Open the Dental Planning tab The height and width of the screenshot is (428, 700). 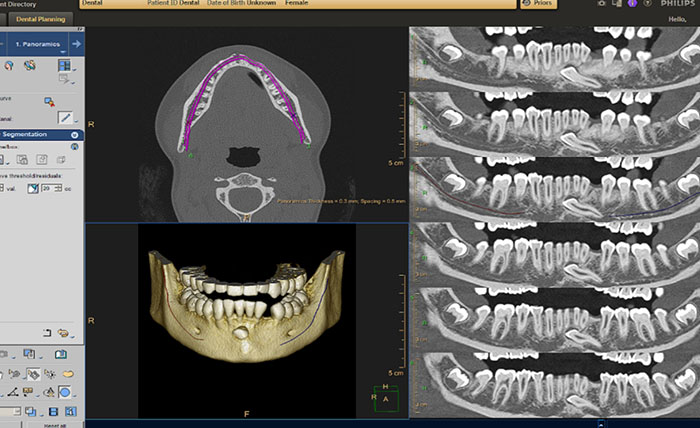coord(41,19)
